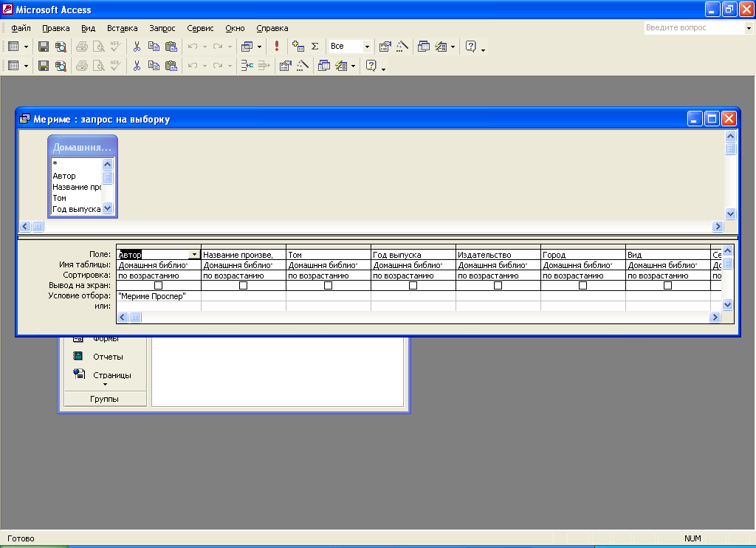
Task: Click File Search icon in the toolbar with Run
Action: coord(61,47)
